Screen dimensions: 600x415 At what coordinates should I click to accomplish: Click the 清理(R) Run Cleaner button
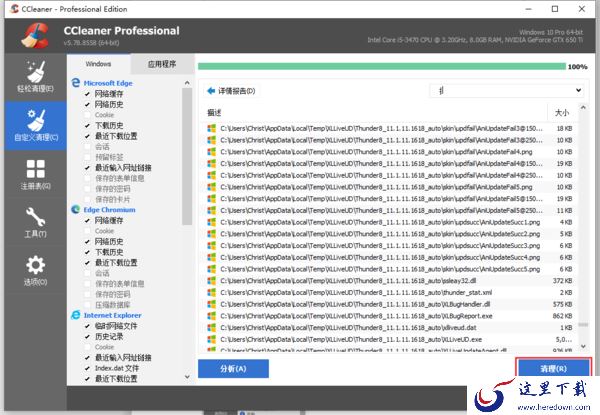pyautogui.click(x=553, y=369)
